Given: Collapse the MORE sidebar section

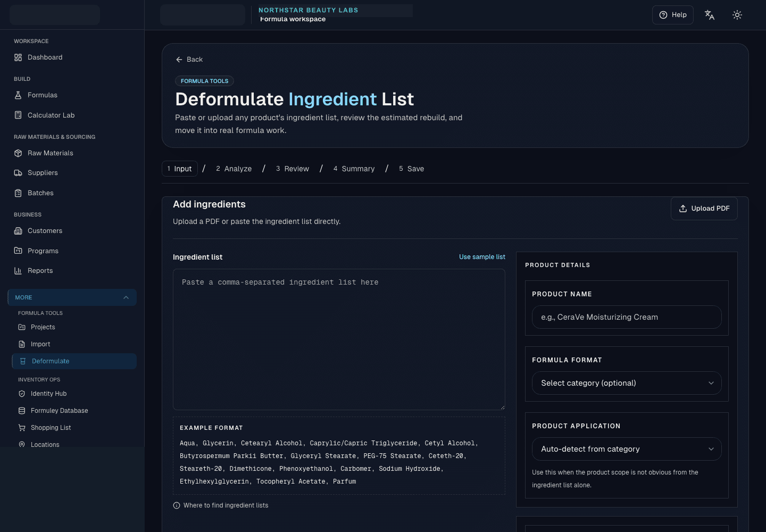Looking at the screenshot, I should [72, 297].
